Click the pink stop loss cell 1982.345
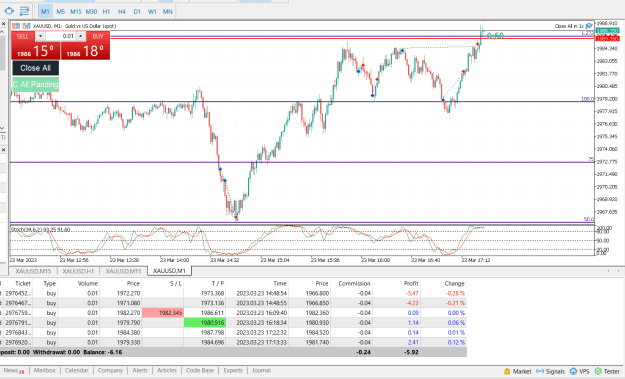This screenshot has height=379, width=625. click(x=163, y=313)
